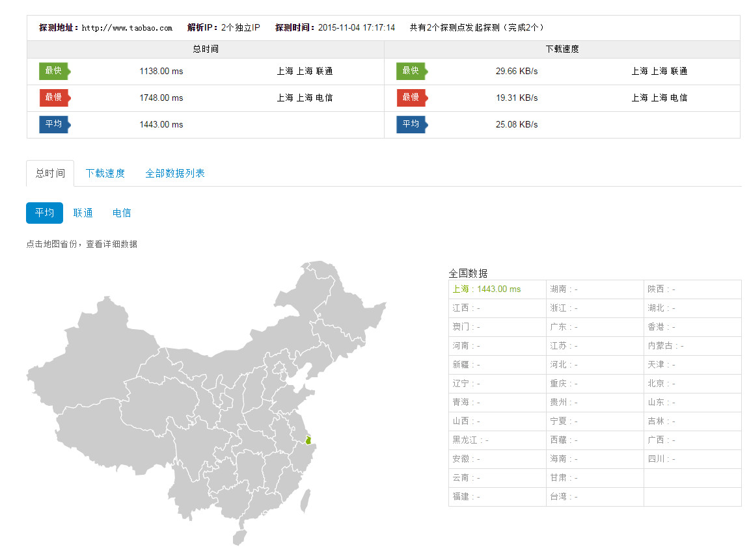Switch filter to 电信
The height and width of the screenshot is (560, 749).
122,213
